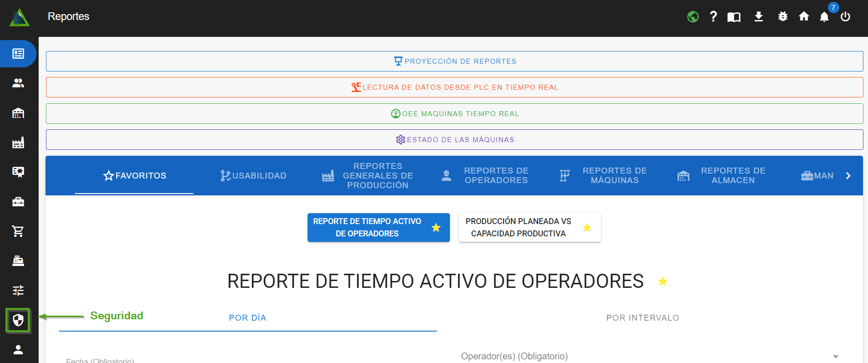
Task: Toggle star on Producción Planeada vs Capacidad card
Action: coord(587,227)
